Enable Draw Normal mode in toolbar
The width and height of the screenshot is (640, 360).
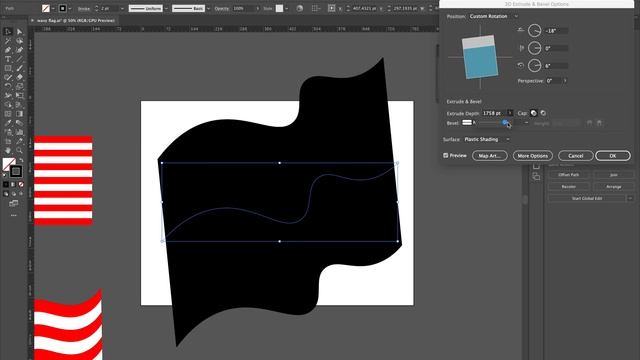(6, 194)
